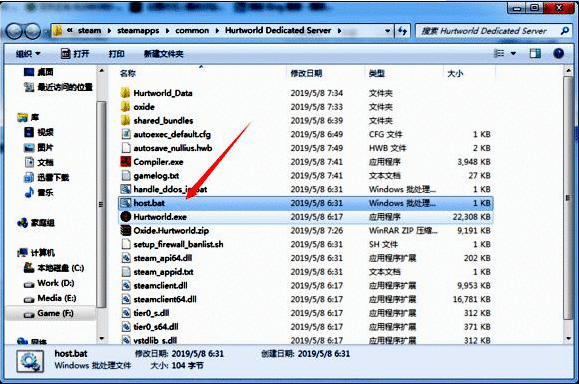Image resolution: width=579 pixels, height=384 pixels.
Task: Select 桌面 in navigation pane
Action: 39,72
